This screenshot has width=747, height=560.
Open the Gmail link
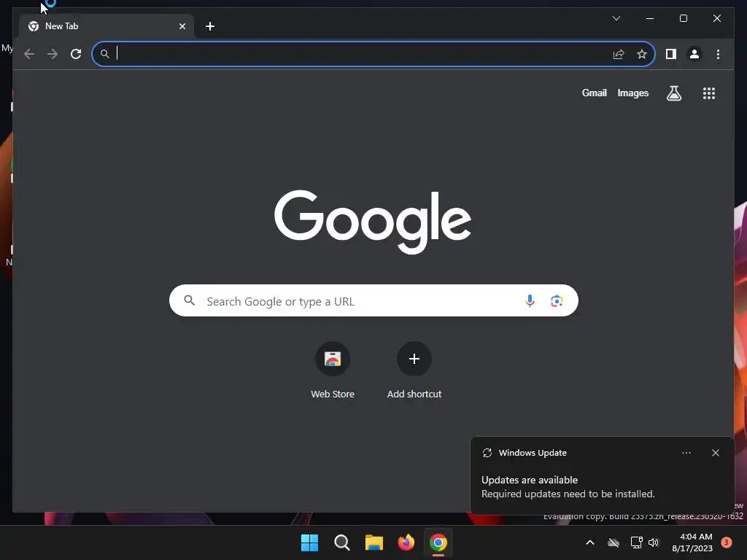[x=594, y=93]
